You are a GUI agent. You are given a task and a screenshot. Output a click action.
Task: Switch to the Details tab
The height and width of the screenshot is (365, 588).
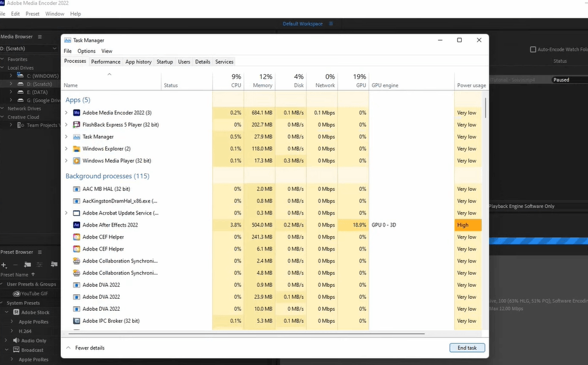point(202,62)
